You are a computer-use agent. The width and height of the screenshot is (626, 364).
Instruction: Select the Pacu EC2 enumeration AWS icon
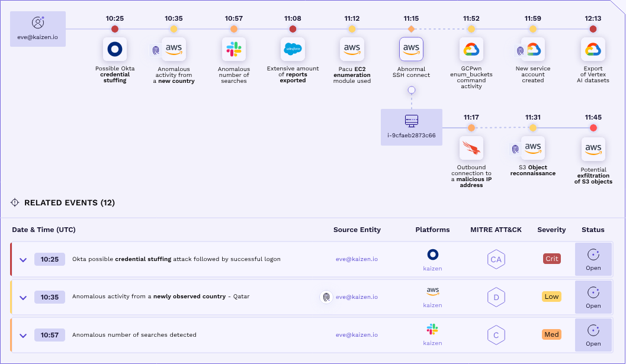tap(352, 49)
